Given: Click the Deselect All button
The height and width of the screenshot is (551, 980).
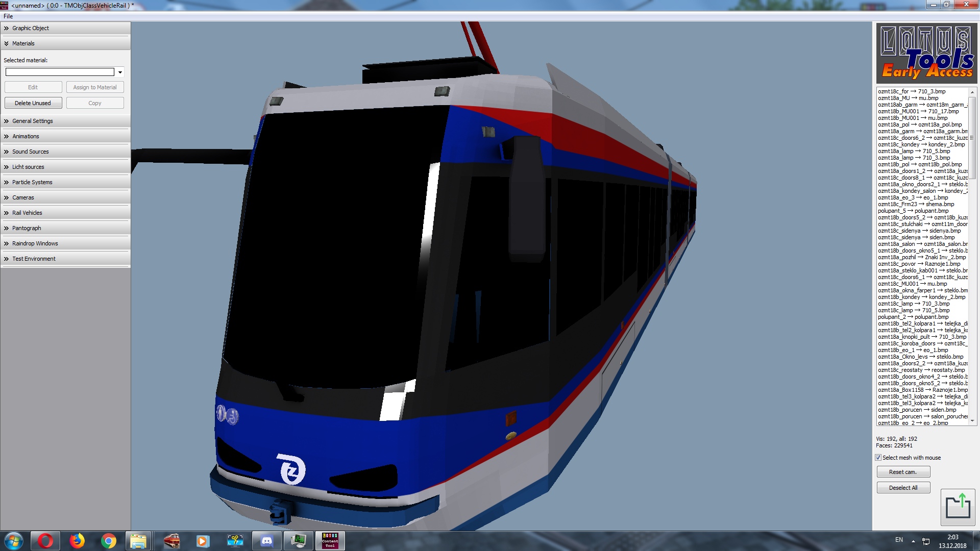Looking at the screenshot, I should (903, 488).
